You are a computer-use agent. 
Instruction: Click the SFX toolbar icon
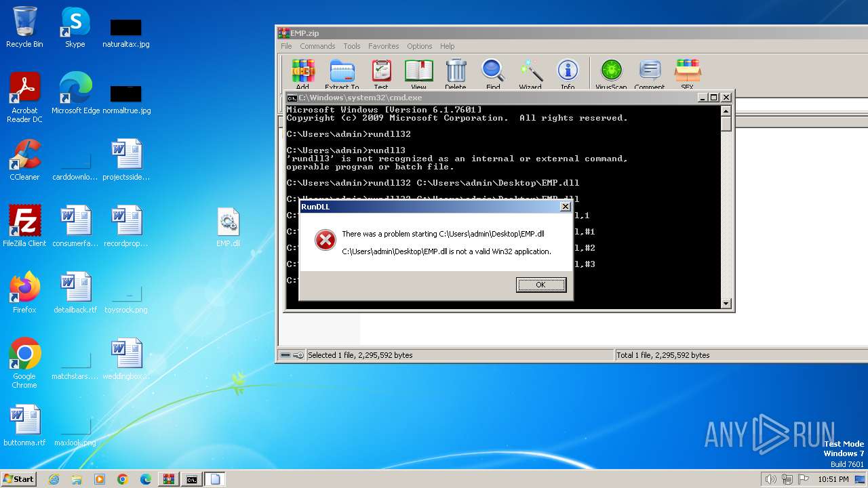click(x=687, y=73)
